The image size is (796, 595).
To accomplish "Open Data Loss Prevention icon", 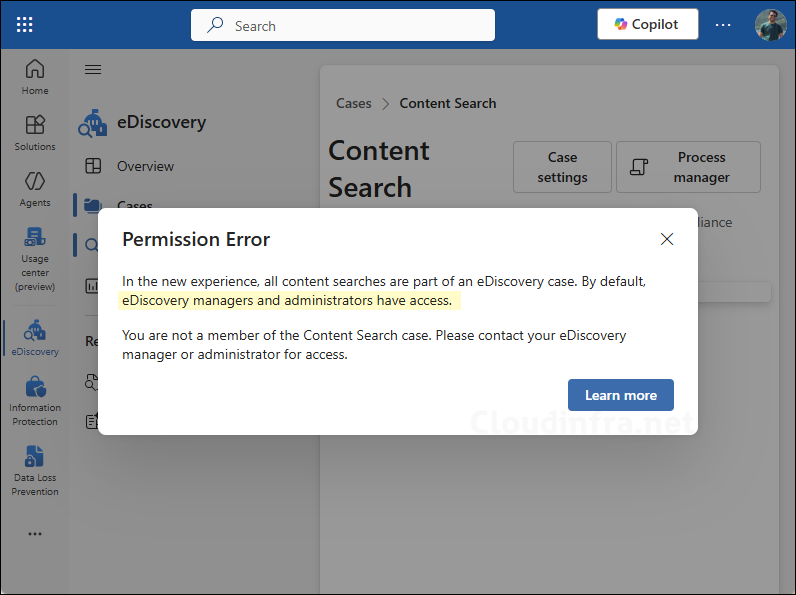I will 35,470.
